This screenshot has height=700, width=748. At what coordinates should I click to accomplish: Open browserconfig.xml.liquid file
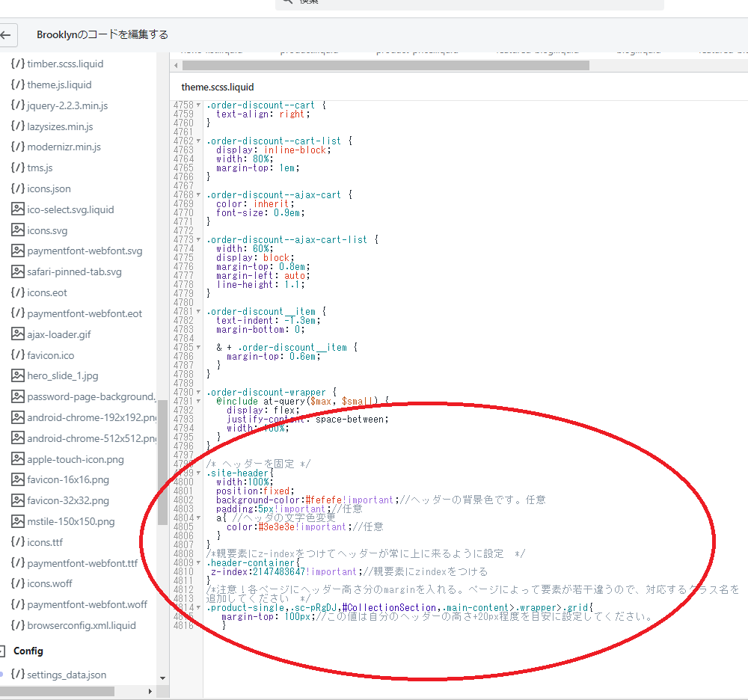click(x=81, y=625)
